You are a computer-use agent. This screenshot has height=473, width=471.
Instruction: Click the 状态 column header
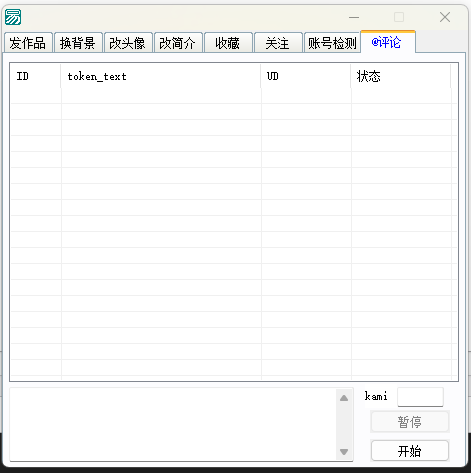click(401, 76)
